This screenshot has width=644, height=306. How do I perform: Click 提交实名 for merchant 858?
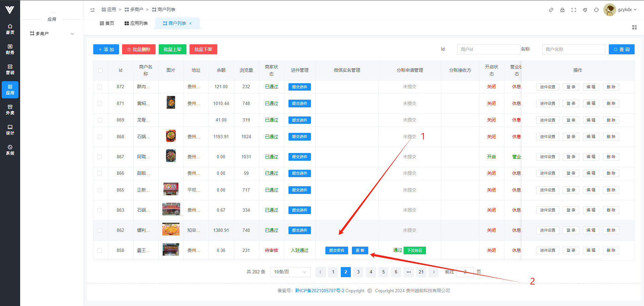coord(336,251)
